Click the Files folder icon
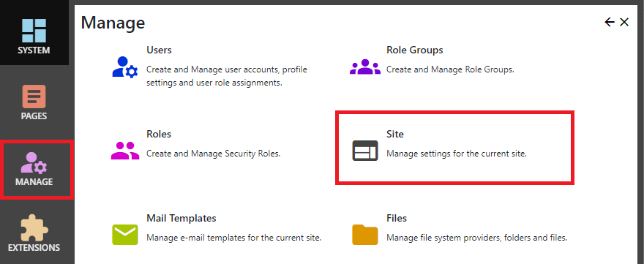The width and height of the screenshot is (644, 264). 364,235
